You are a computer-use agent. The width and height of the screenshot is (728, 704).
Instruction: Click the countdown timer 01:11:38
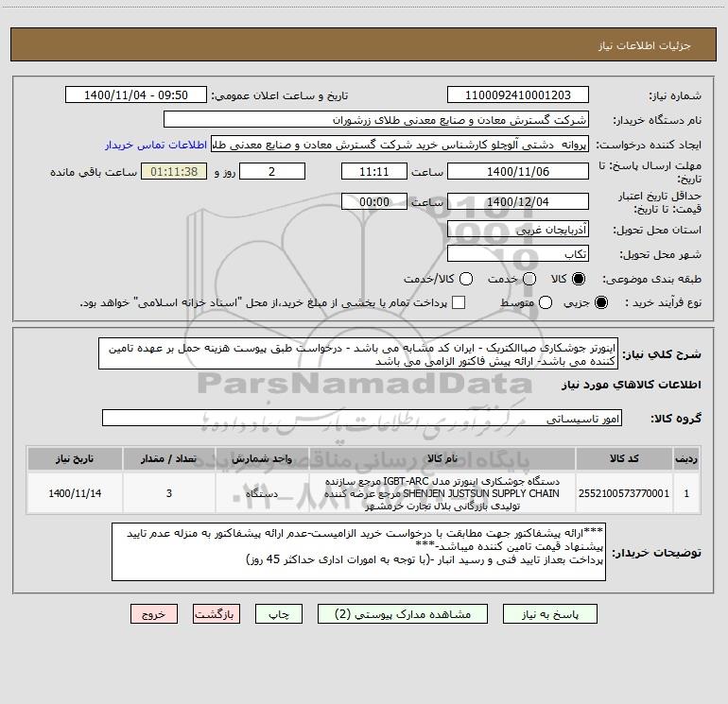[x=174, y=171]
